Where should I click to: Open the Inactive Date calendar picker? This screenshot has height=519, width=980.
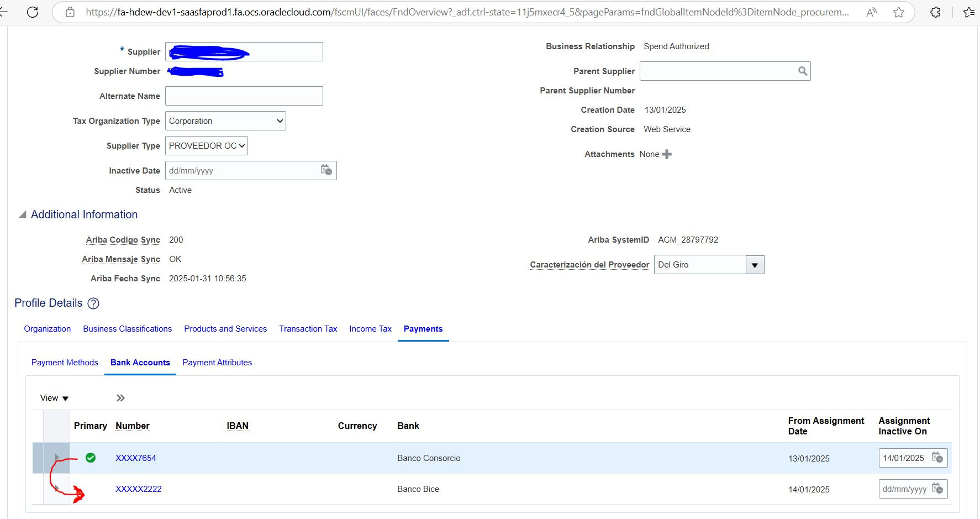(326, 170)
